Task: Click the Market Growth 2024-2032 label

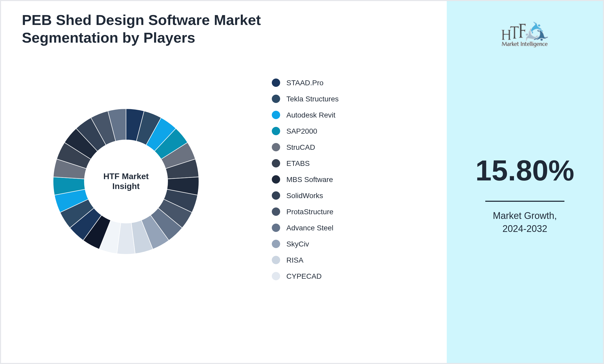Action: [525, 222]
